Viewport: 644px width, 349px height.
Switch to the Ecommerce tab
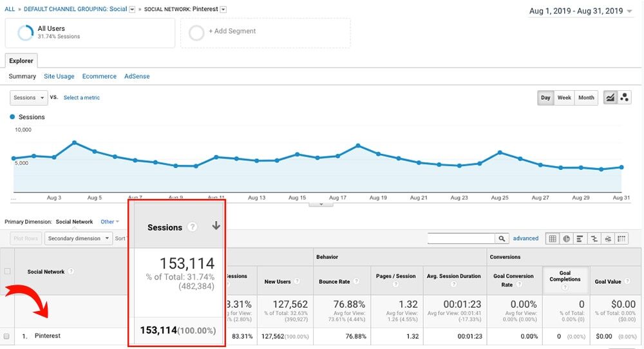point(99,76)
